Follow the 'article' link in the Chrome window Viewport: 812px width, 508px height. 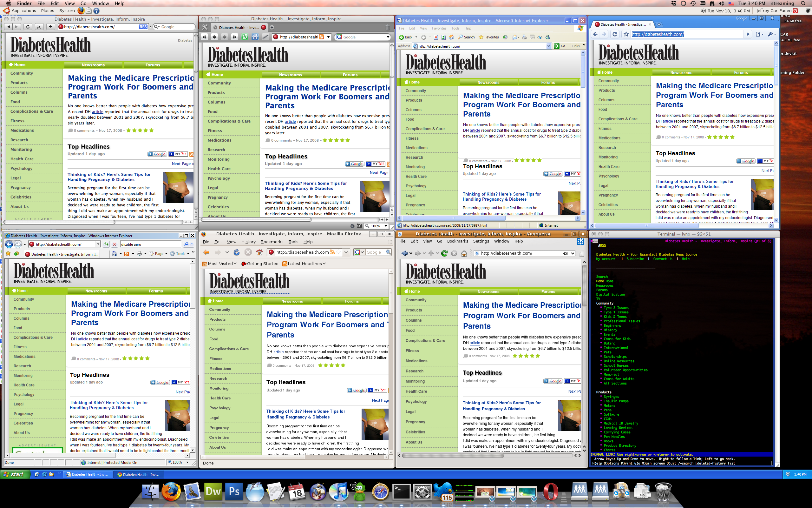coord(667,121)
